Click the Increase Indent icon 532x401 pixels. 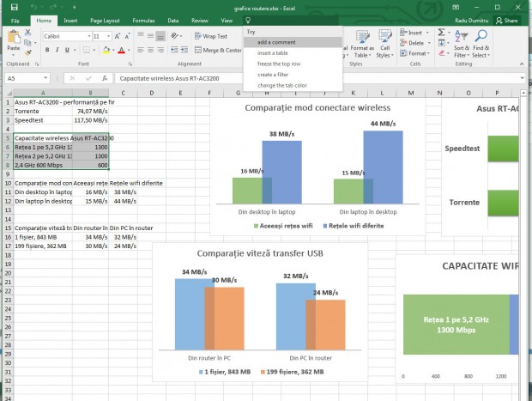click(x=184, y=50)
